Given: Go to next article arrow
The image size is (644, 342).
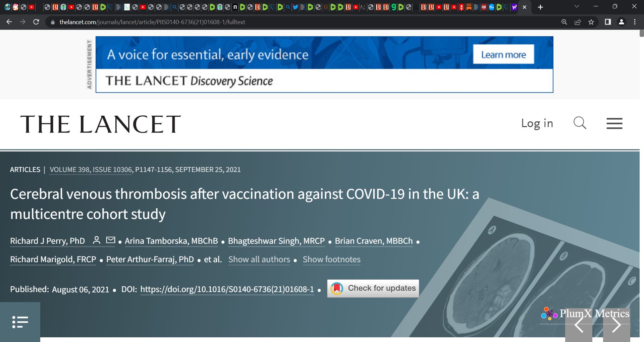Looking at the screenshot, I should (616, 325).
